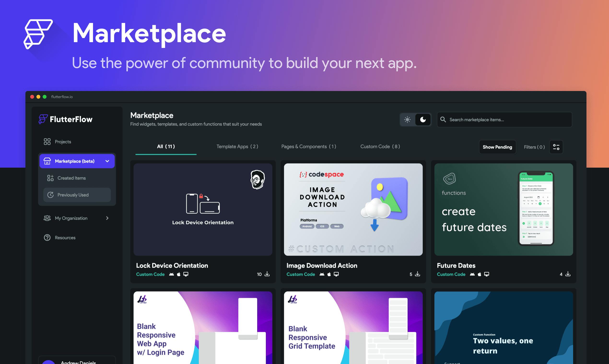Switch to dark mode with the moon toggle
Viewport: 609px width, 364px height.
(x=423, y=119)
